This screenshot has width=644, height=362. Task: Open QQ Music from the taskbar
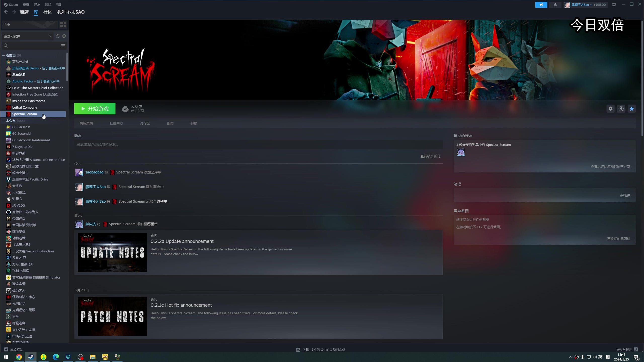[x=43, y=357]
